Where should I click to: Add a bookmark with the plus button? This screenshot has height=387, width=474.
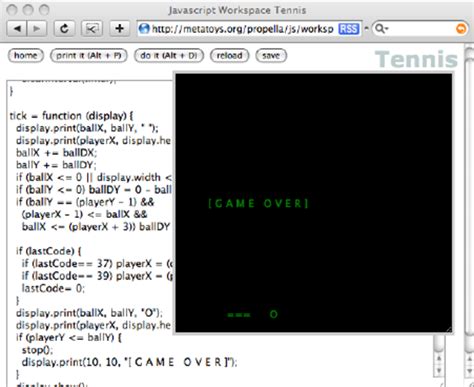119,29
